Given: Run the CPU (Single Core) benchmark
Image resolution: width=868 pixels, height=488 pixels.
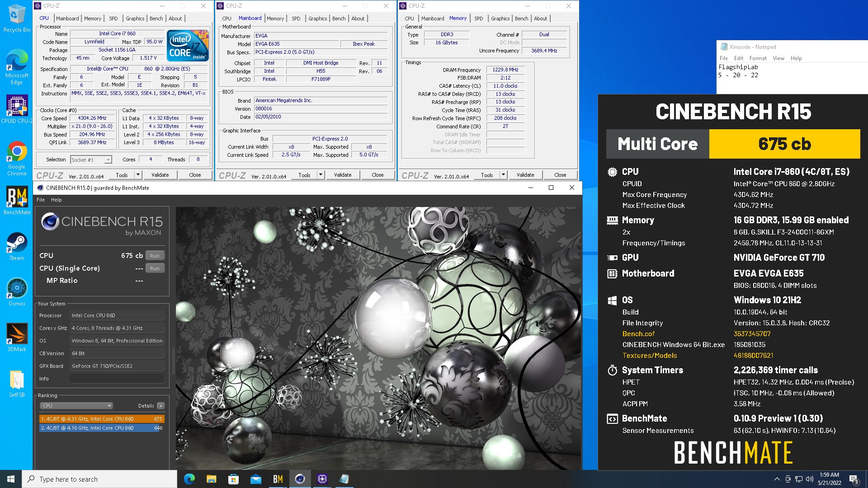Looking at the screenshot, I should [x=155, y=268].
